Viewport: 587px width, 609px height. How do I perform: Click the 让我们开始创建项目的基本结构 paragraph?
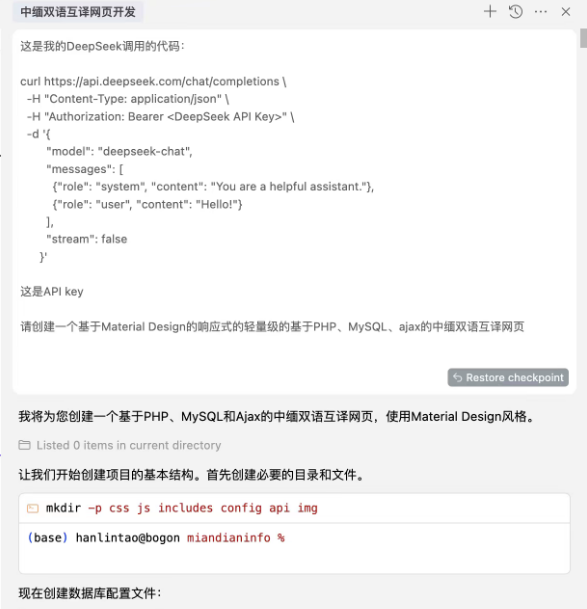(x=192, y=475)
